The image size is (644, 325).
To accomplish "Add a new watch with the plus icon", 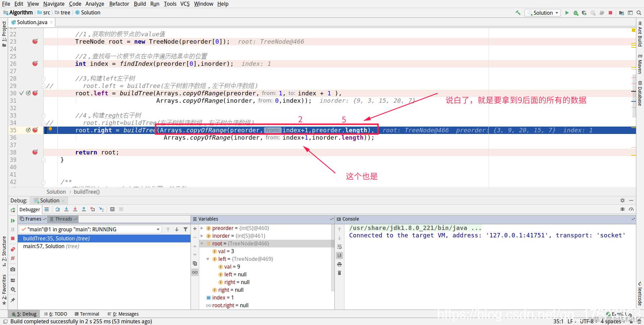I will [x=195, y=229].
